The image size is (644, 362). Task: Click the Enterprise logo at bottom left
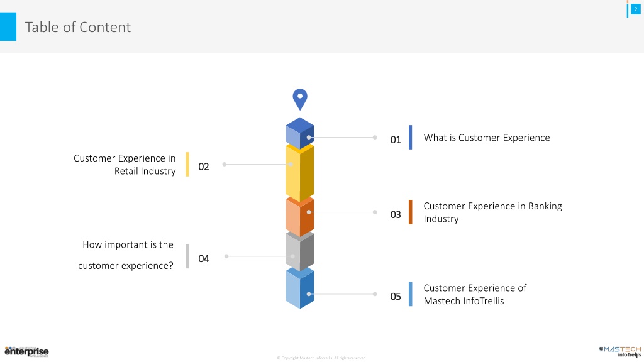[x=26, y=351]
